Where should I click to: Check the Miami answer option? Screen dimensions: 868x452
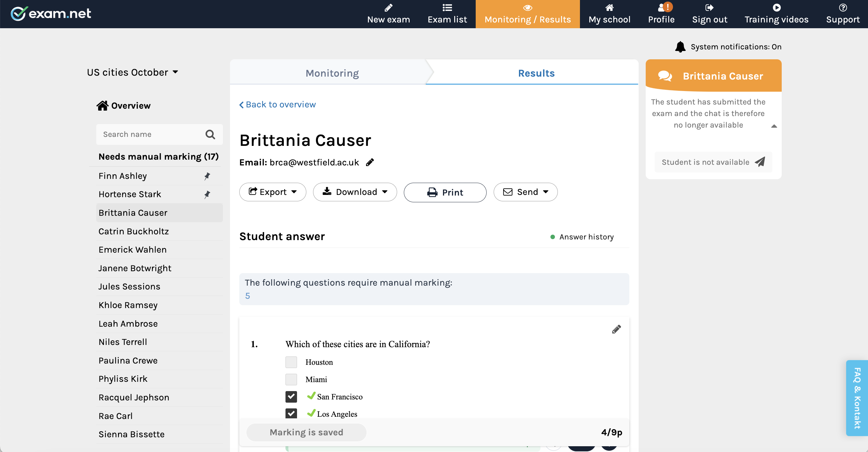pyautogui.click(x=291, y=379)
